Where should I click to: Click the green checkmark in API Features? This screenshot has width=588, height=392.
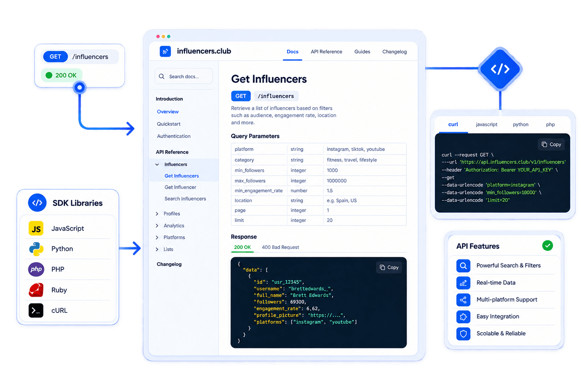pos(547,245)
